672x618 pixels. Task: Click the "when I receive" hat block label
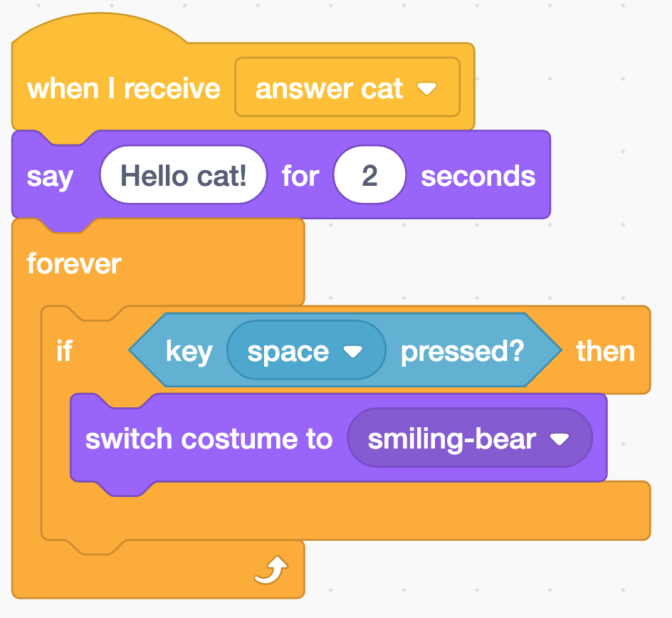point(123,89)
